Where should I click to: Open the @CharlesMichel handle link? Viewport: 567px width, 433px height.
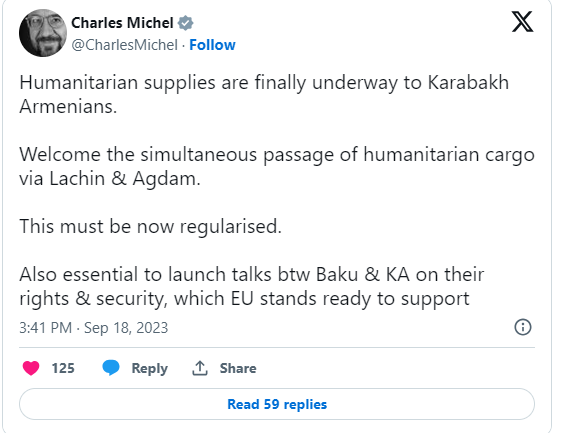tap(124, 45)
